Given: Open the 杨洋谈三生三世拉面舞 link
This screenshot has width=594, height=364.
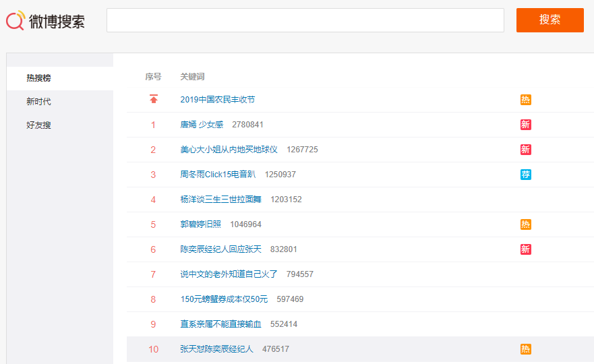Looking at the screenshot, I should pos(222,200).
